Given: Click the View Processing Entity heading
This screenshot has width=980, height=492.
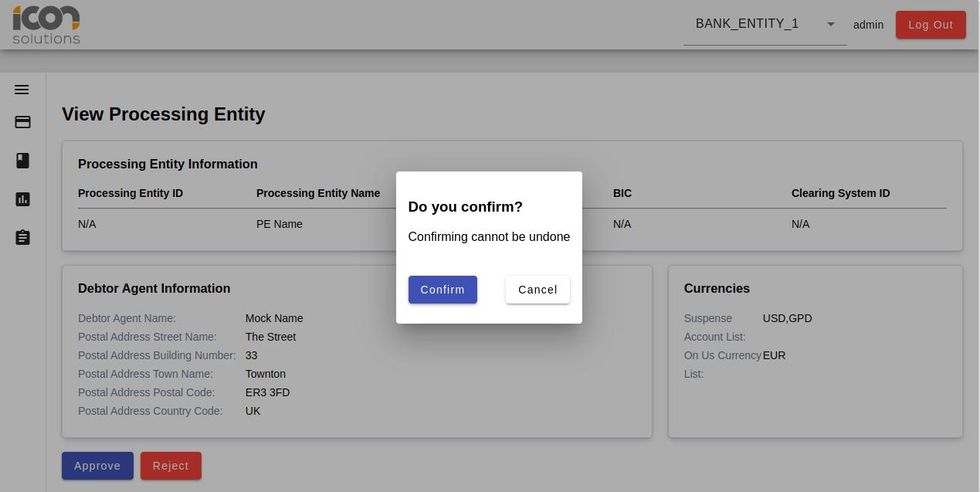Looking at the screenshot, I should pyautogui.click(x=163, y=114).
